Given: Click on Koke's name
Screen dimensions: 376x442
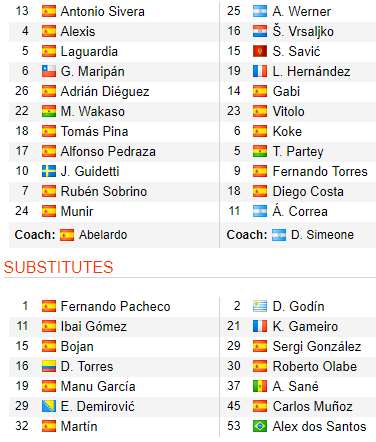Looking at the screenshot, I should tap(287, 131).
